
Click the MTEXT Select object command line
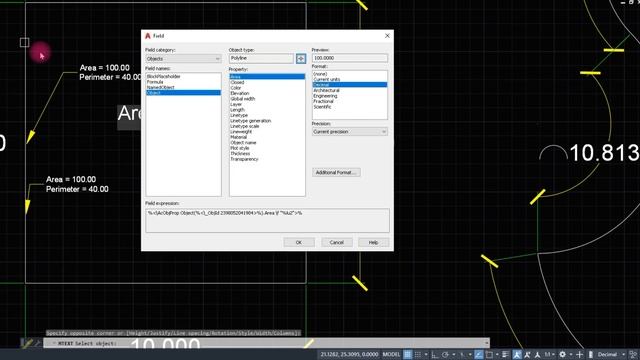(x=266, y=343)
